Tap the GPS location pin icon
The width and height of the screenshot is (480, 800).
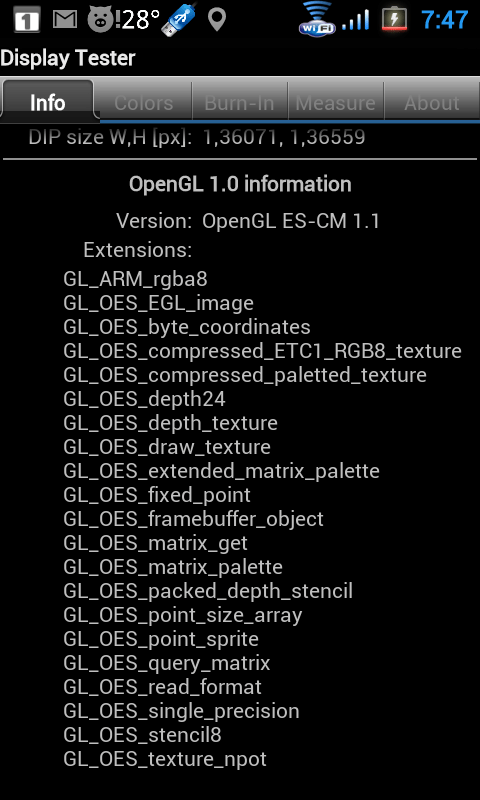[x=217, y=20]
